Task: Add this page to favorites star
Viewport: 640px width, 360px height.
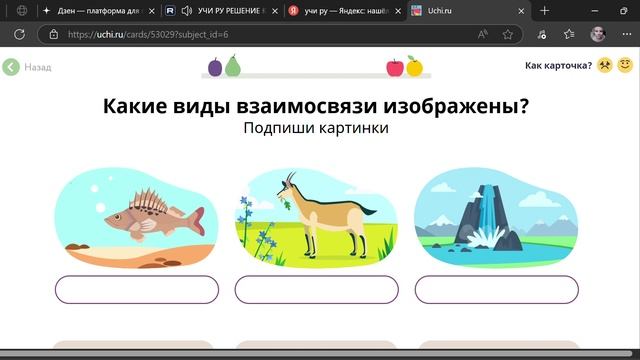Action: click(507, 34)
